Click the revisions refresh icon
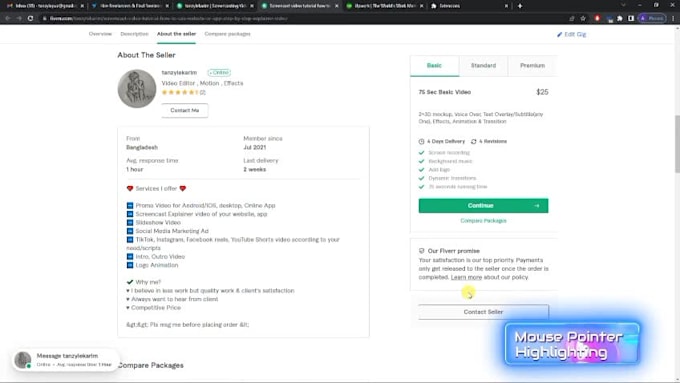This screenshot has height=383, width=680. coord(474,141)
